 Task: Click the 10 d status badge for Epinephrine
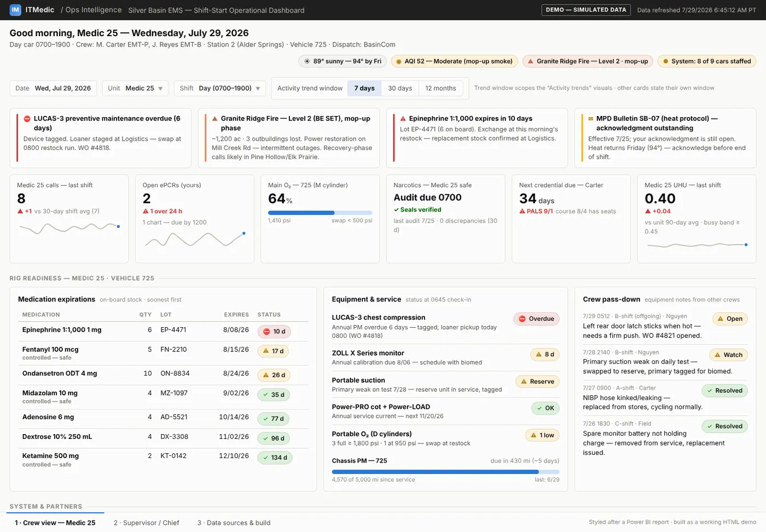pyautogui.click(x=274, y=332)
